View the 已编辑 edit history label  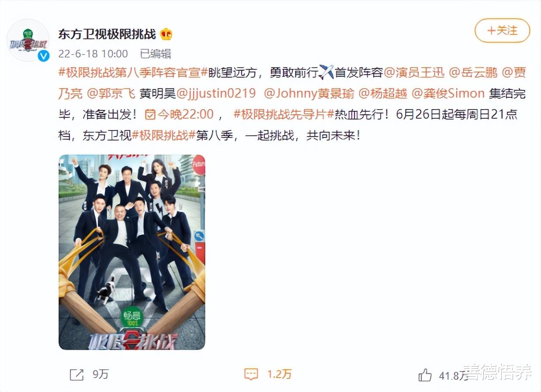(156, 54)
